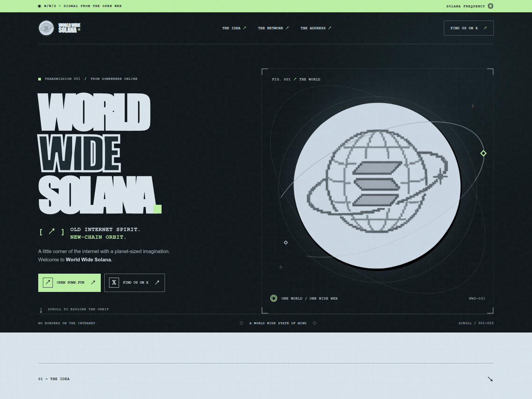The image size is (532, 399).
Task: Click the small white diamond orbit marker
Action: click(x=286, y=242)
